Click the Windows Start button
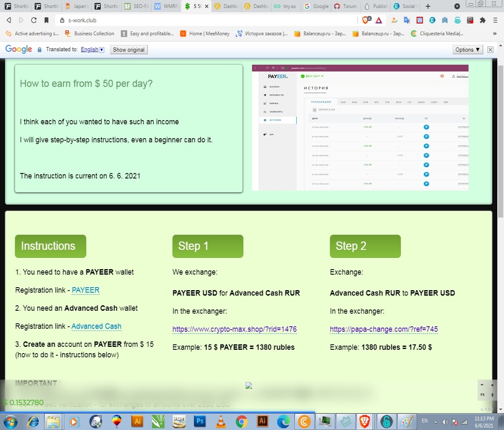The width and height of the screenshot is (504, 430). point(10,421)
